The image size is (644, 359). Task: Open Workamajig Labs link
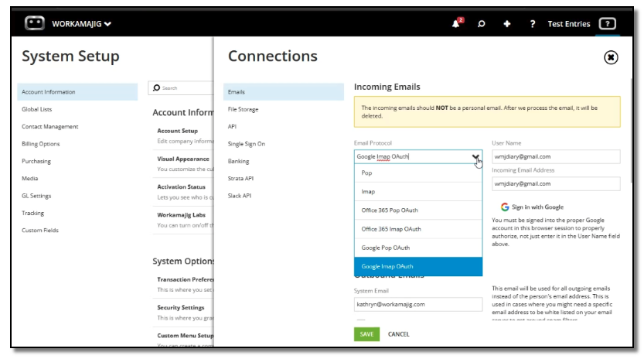click(x=181, y=214)
